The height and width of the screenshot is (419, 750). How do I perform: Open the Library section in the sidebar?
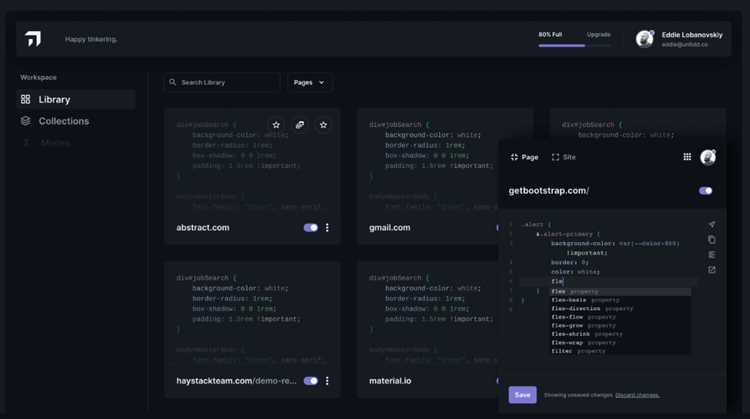pyautogui.click(x=76, y=99)
